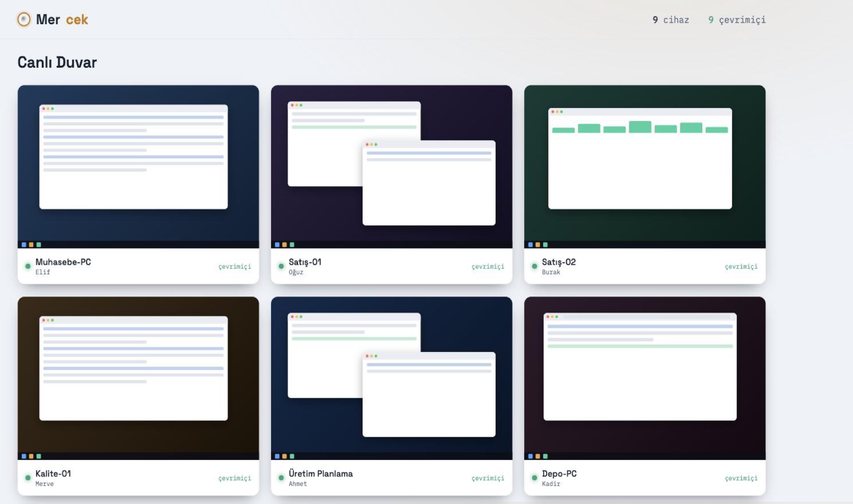The width and height of the screenshot is (853, 504).
Task: Select the device name Satış-01
Action: pos(305,262)
